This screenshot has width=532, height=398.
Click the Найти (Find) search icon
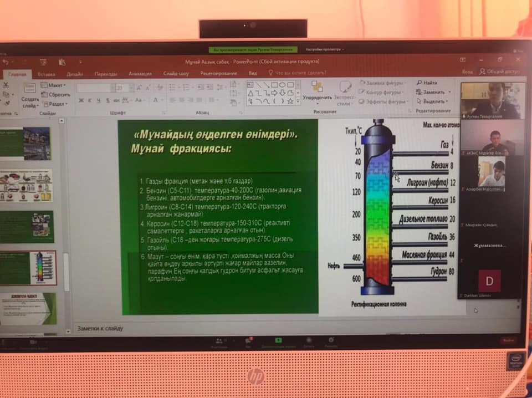click(x=420, y=83)
